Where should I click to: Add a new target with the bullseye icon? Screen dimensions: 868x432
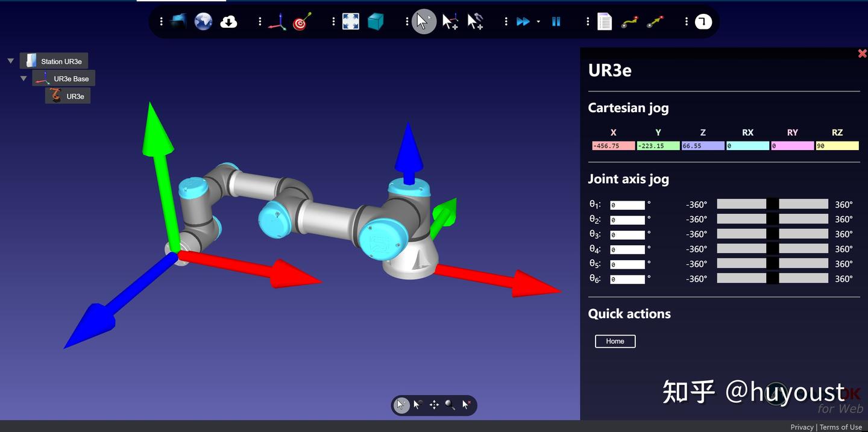click(x=302, y=22)
